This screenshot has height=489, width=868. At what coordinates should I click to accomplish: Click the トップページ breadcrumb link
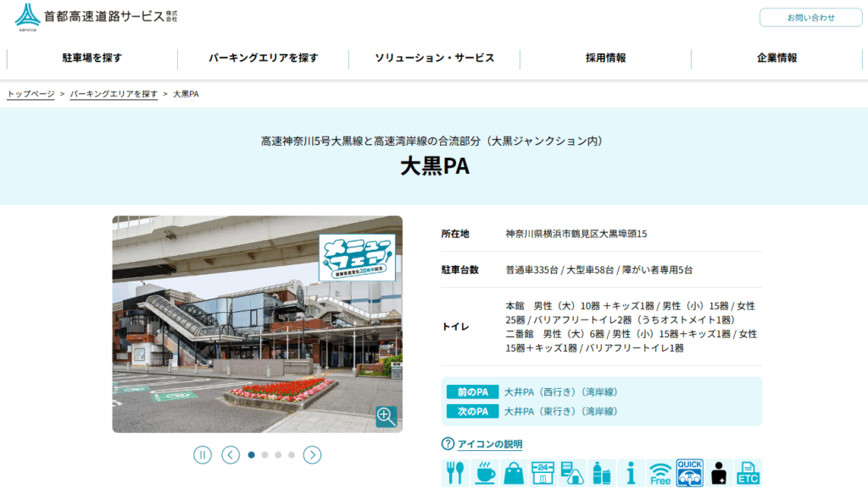(31, 94)
